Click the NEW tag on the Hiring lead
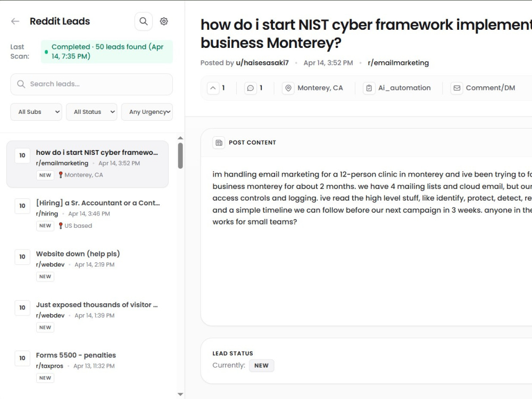 45,226
